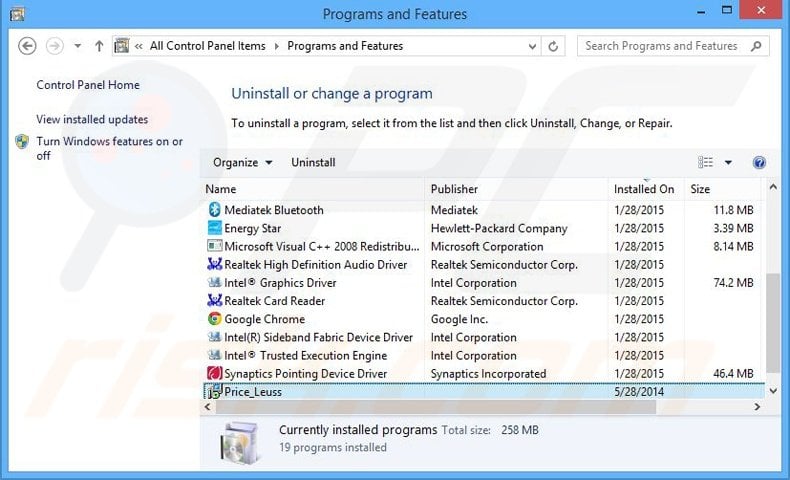
Task: Click the 74.2 MB size cell
Action: click(733, 283)
